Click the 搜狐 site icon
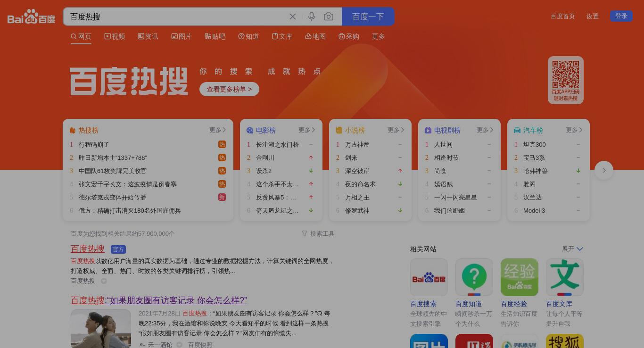Viewport: 644px width, 348px height. click(x=565, y=341)
